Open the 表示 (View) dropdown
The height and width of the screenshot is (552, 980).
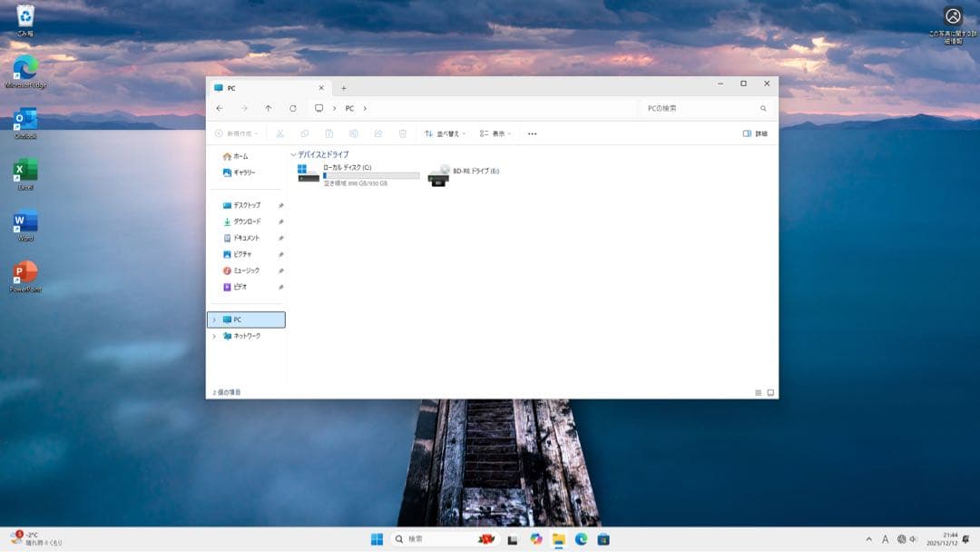(x=495, y=133)
